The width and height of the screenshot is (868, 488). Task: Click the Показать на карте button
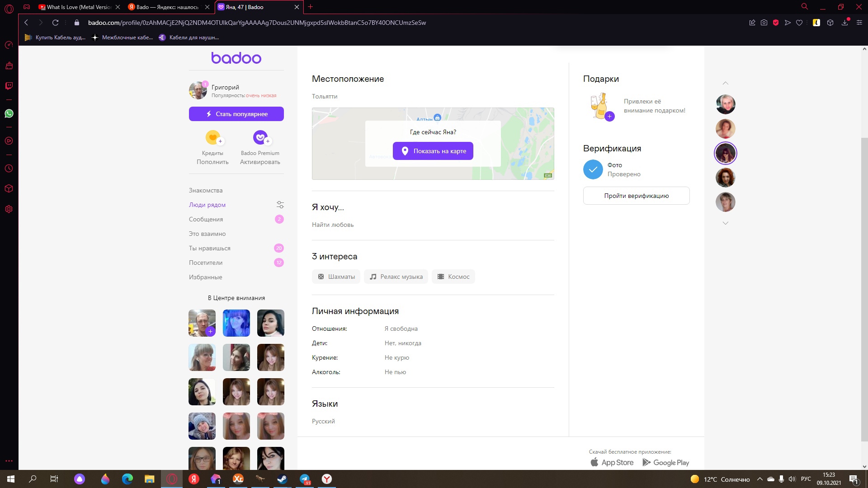click(433, 151)
